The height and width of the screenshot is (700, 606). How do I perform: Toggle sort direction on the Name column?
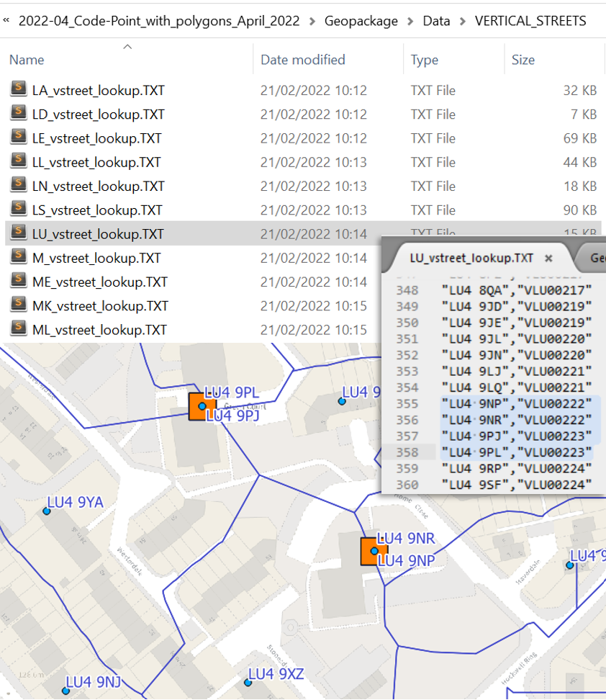pyautogui.click(x=127, y=47)
